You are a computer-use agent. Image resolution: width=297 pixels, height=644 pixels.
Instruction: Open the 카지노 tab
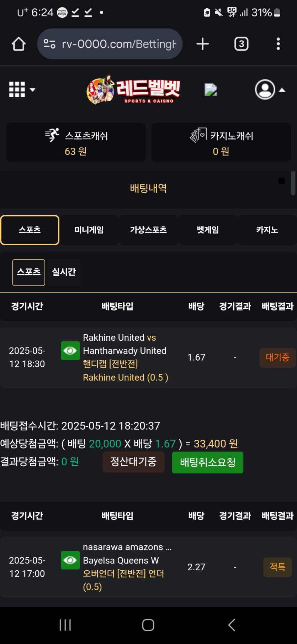tap(267, 230)
